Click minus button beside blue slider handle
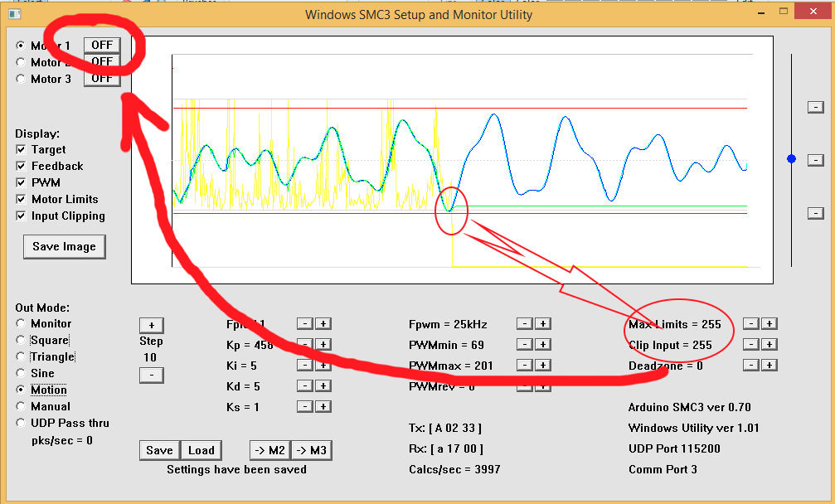The width and height of the screenshot is (835, 504). 816,160
